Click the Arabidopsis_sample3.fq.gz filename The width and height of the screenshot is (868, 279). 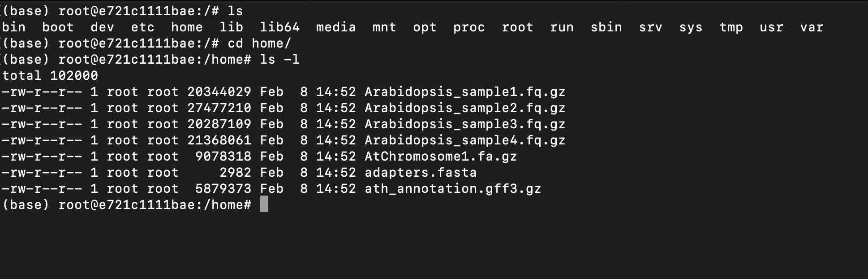click(465, 124)
